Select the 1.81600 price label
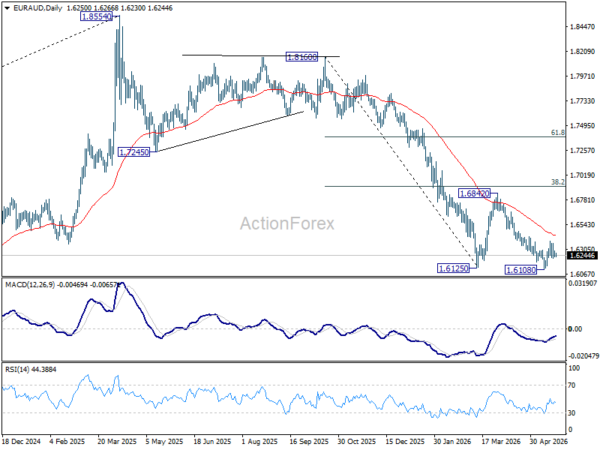 coord(302,57)
